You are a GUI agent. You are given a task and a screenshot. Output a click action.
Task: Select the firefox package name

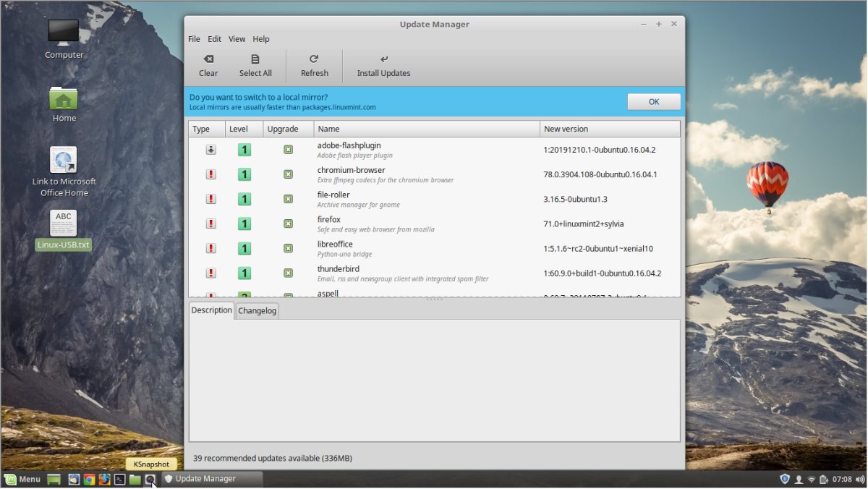point(328,219)
